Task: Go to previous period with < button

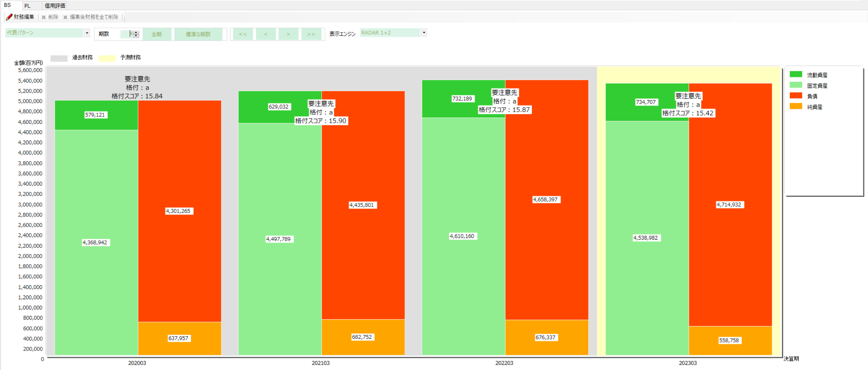Action: pyautogui.click(x=266, y=34)
